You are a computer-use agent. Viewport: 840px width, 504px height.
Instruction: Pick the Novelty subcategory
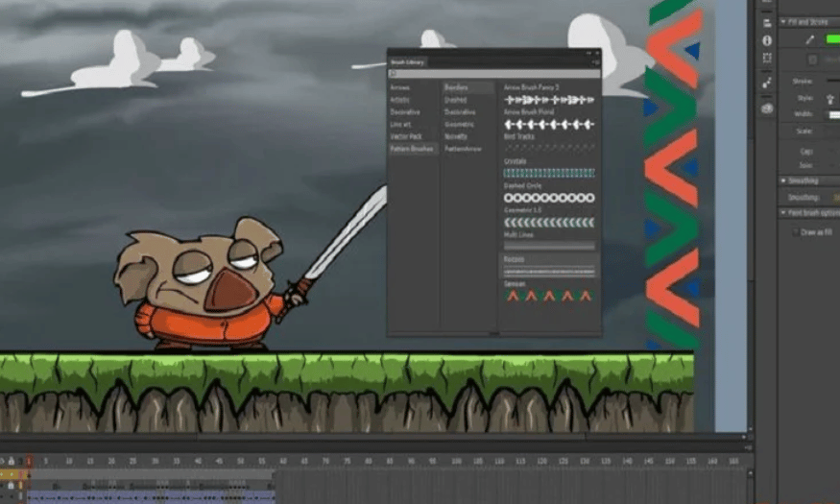pos(456,136)
